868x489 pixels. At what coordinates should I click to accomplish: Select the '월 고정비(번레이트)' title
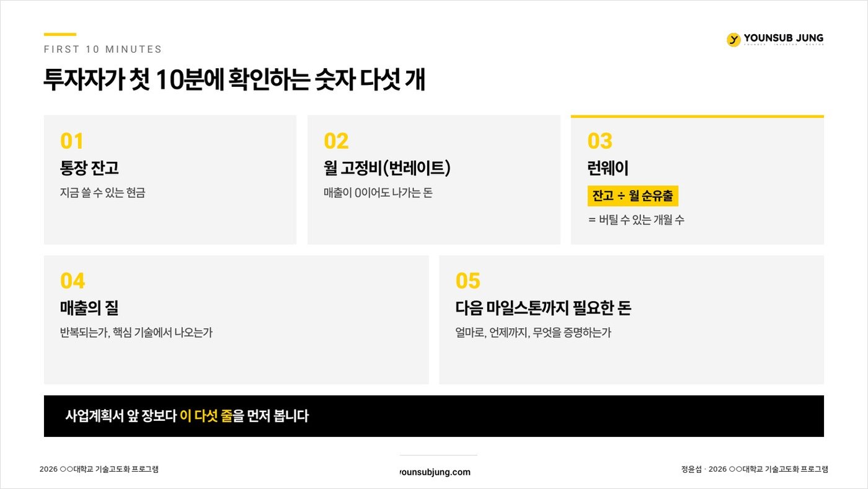click(387, 168)
